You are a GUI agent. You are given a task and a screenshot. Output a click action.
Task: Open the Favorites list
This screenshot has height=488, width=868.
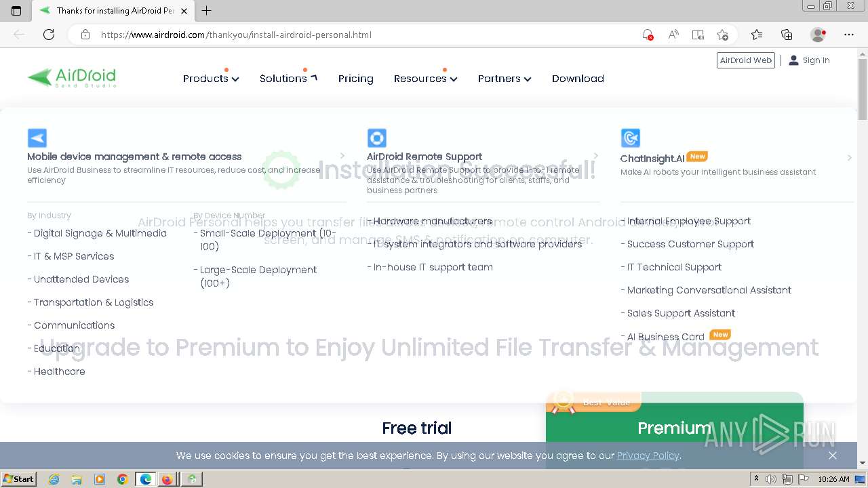757,35
